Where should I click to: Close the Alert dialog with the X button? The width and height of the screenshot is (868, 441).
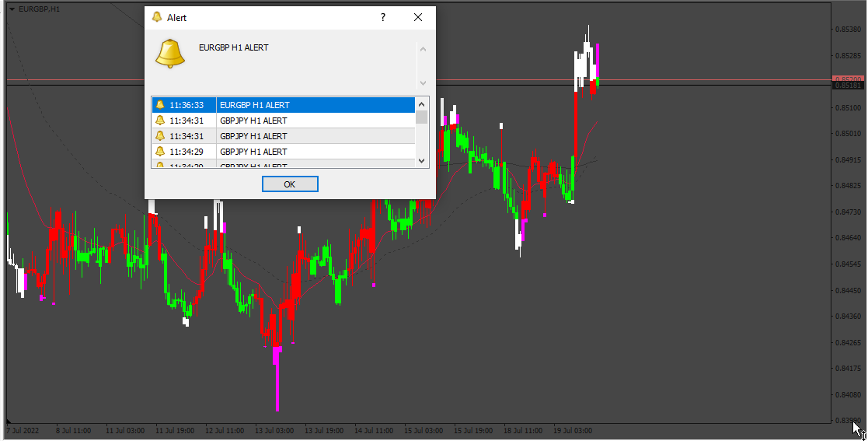coord(418,17)
